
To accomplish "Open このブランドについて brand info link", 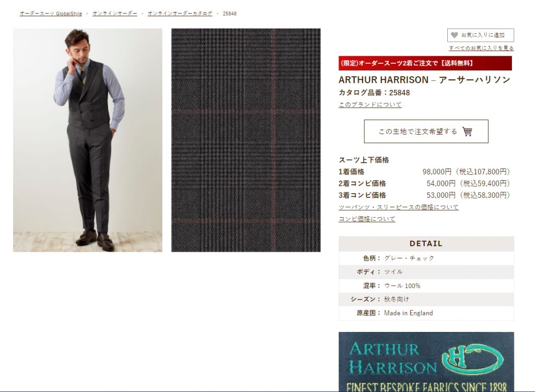I will pos(370,104).
